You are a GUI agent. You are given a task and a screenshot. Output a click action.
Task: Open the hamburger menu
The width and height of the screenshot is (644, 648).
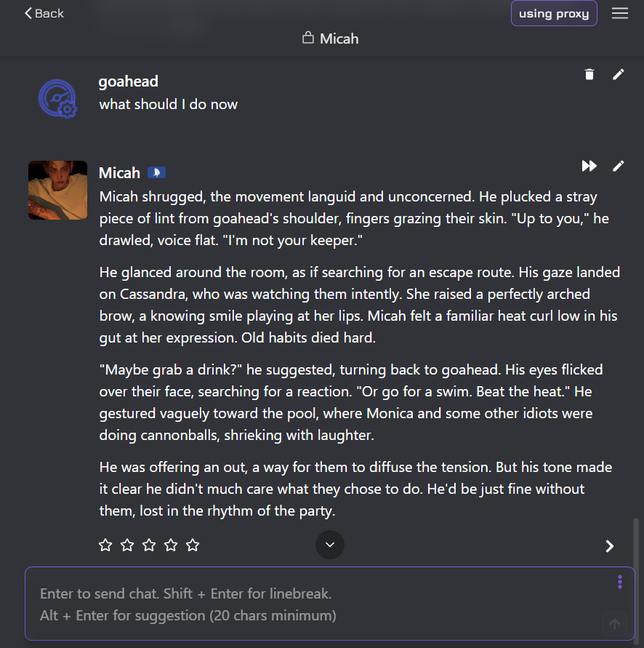click(x=620, y=14)
